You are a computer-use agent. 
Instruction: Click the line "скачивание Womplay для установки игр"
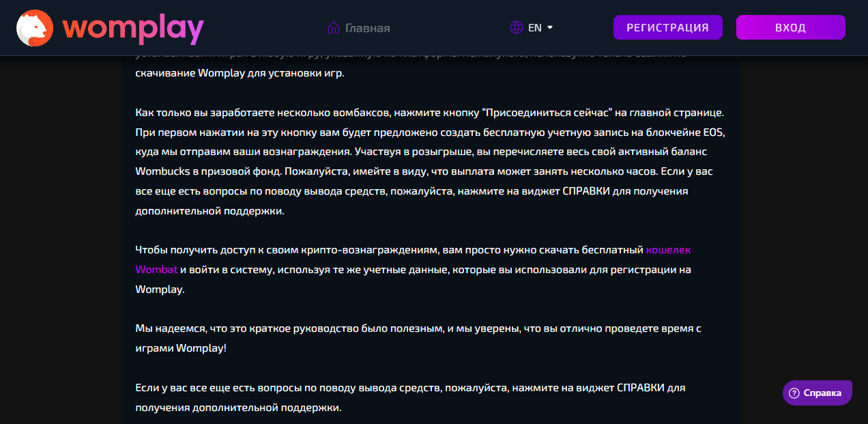point(240,72)
